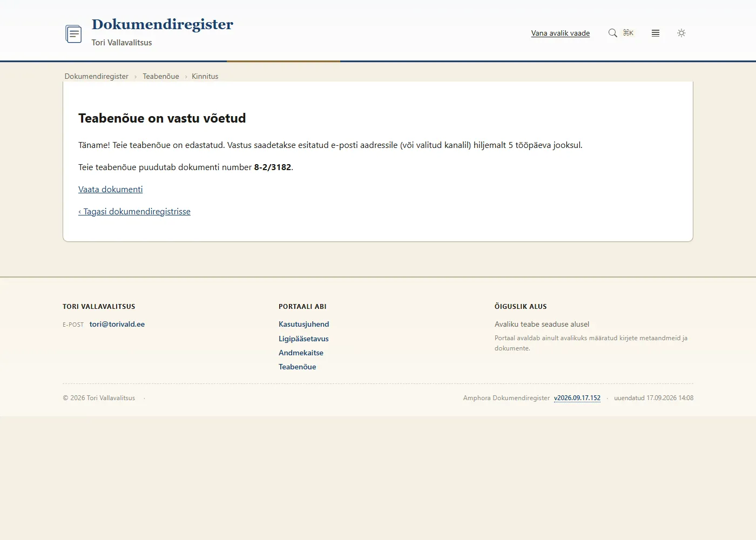Open search with the magnifier icon

(612, 33)
